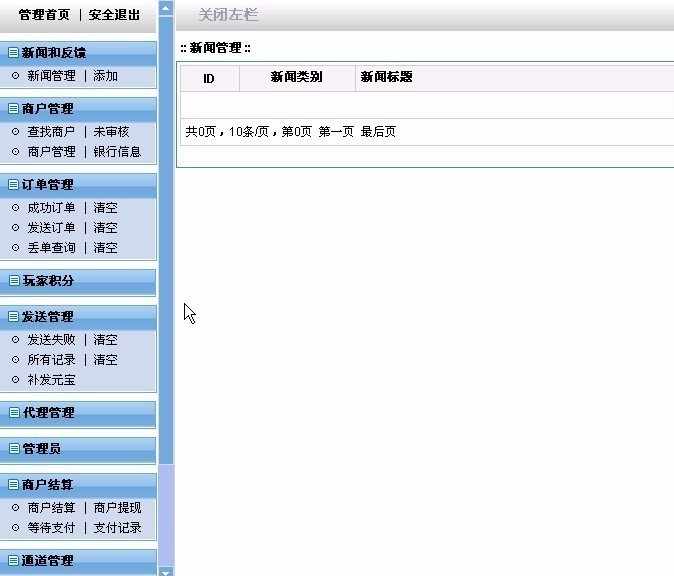674x576 pixels.
Task: Click the bullet icon beside 补发元宝
Action: click(x=15, y=380)
